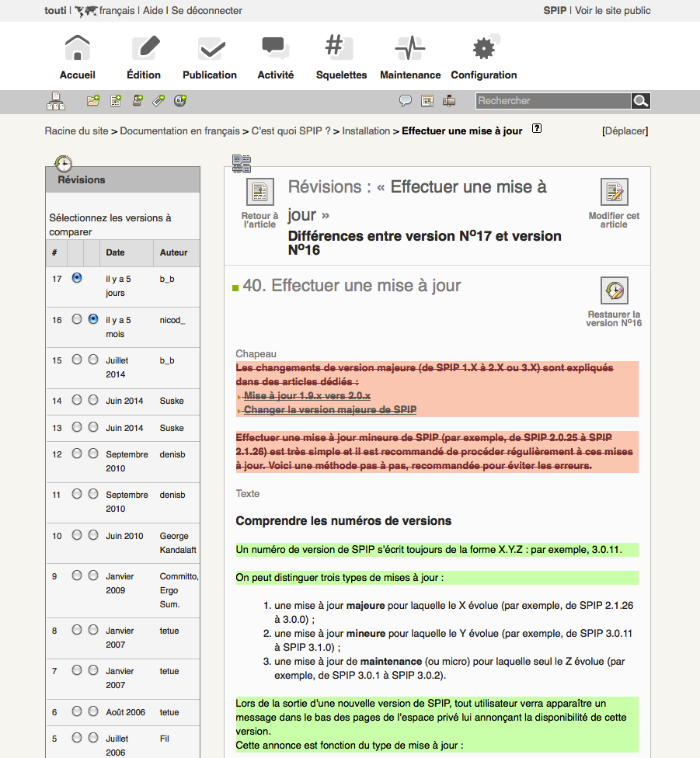The height and width of the screenshot is (758, 700).
Task: Open the français language selector
Action: tap(117, 11)
